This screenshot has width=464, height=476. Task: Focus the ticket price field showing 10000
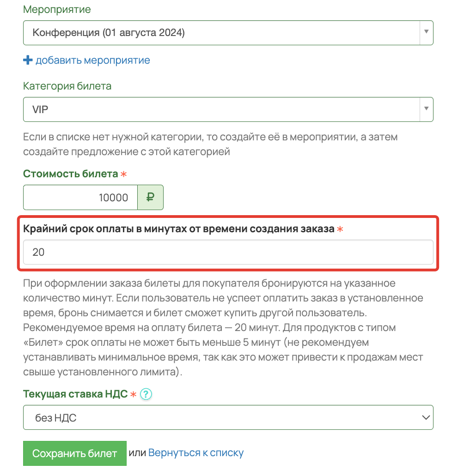[x=80, y=197]
